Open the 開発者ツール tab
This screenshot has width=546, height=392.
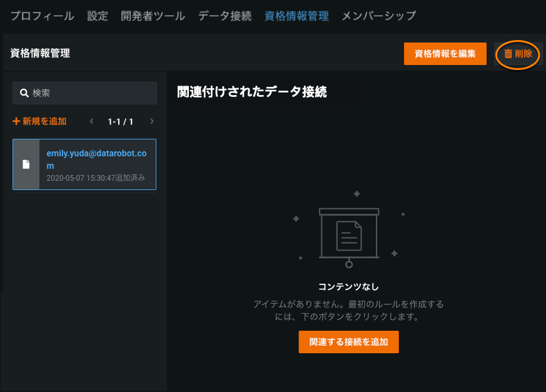pos(153,16)
